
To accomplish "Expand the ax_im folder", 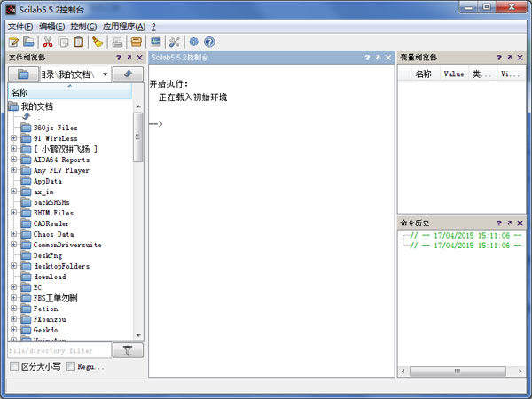I will coord(13,192).
